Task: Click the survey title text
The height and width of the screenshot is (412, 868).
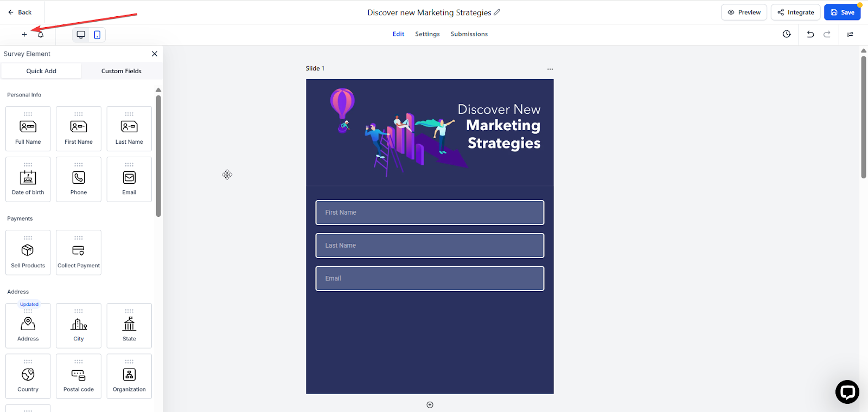Action: click(429, 12)
